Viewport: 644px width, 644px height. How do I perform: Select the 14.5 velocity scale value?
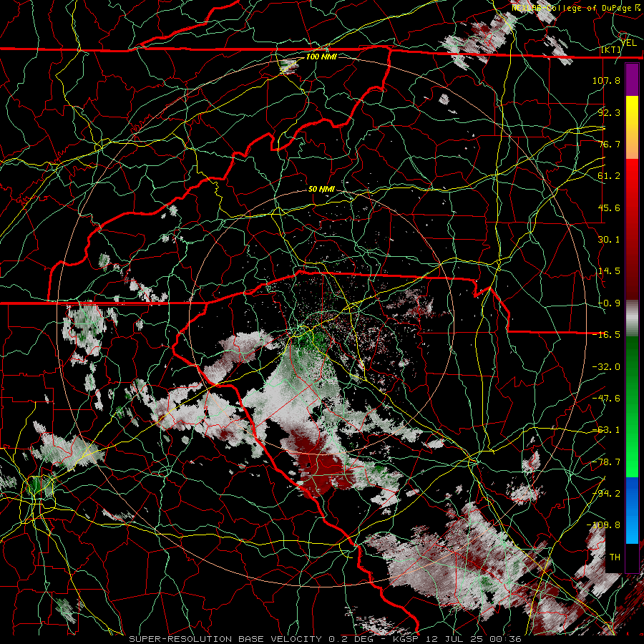(x=609, y=271)
